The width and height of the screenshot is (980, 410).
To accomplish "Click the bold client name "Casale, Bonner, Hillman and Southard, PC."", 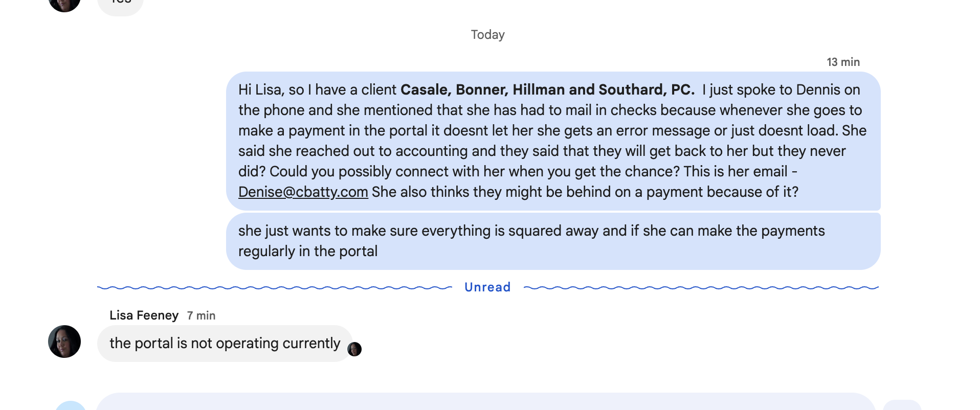I will click(x=547, y=90).
